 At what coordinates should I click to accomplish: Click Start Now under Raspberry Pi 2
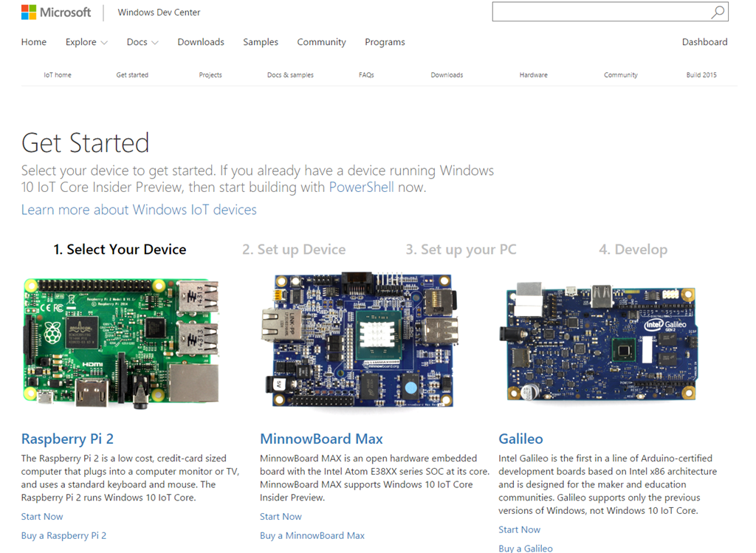coord(41,516)
